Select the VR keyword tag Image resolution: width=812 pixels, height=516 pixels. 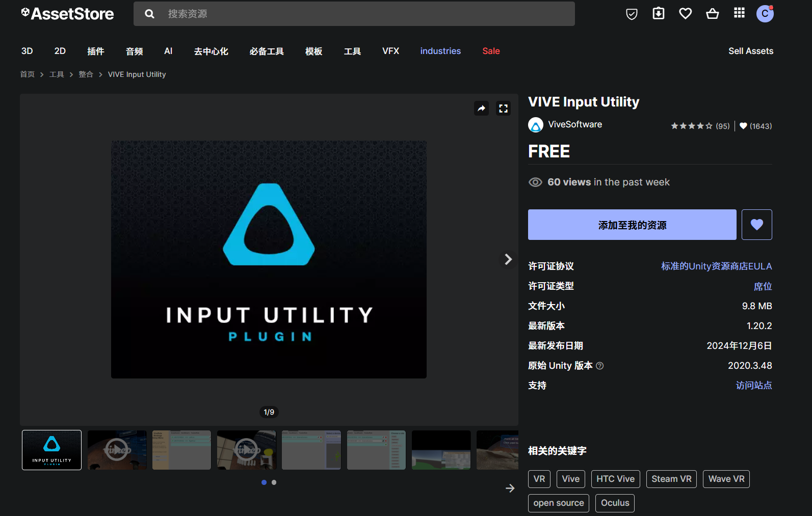[x=539, y=479]
